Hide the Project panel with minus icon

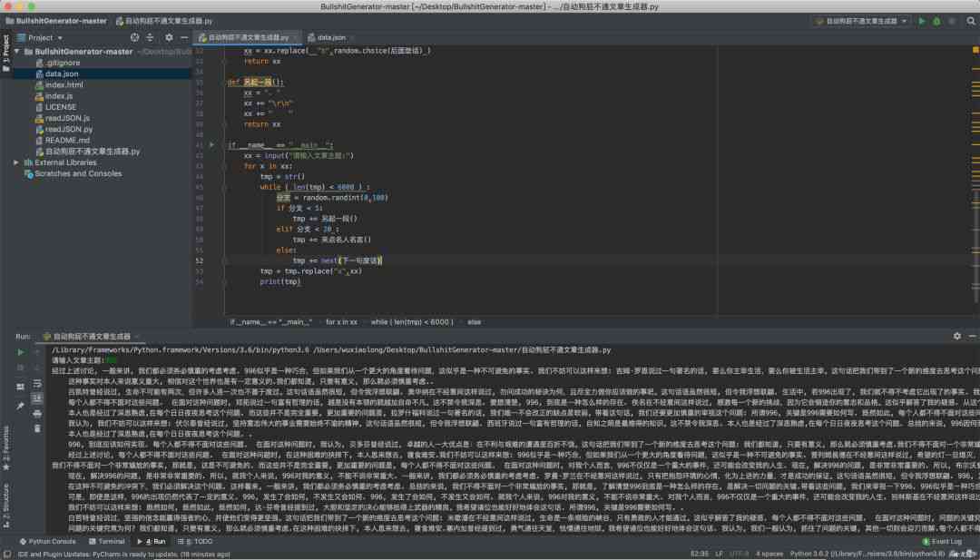[183, 37]
